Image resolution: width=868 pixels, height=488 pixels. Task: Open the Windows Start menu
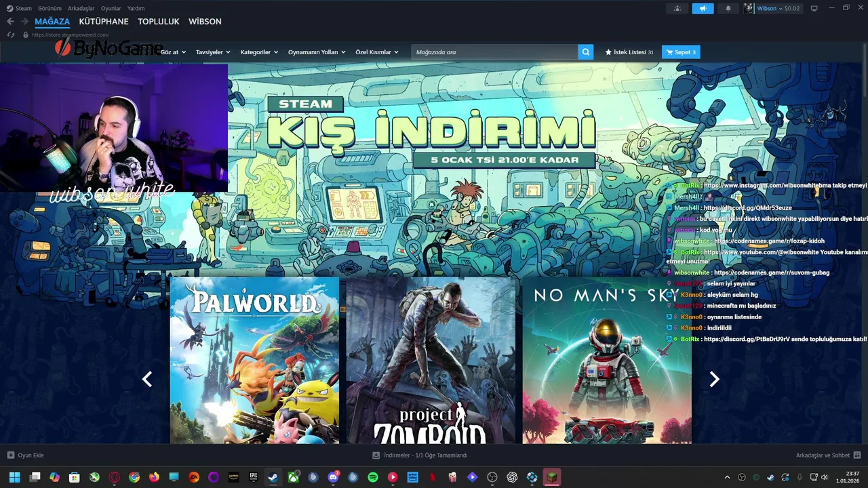[14, 477]
